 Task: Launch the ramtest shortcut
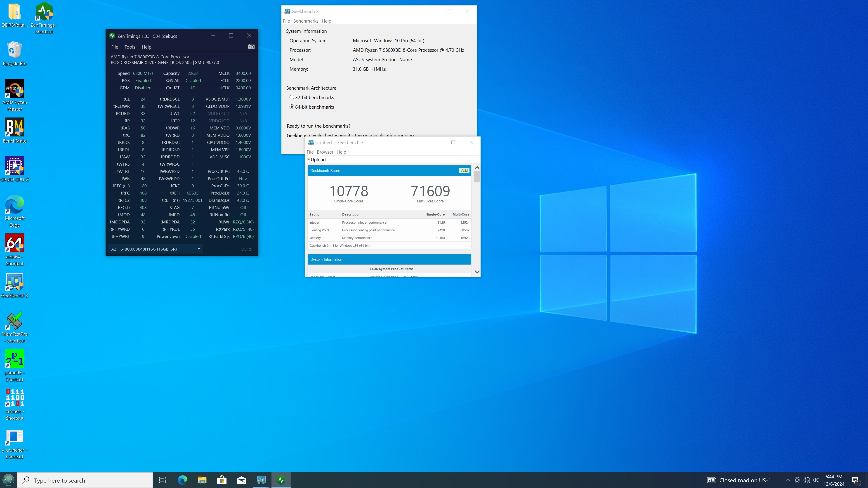click(x=14, y=404)
